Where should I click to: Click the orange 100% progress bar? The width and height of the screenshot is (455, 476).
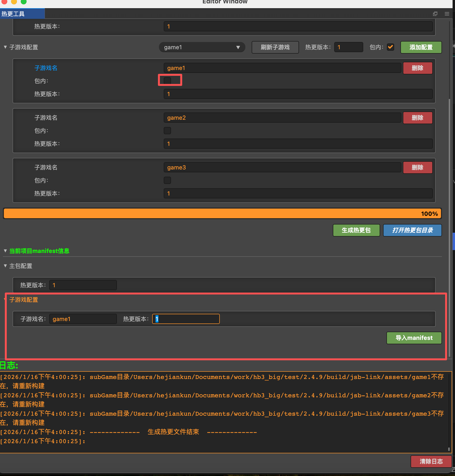(222, 214)
